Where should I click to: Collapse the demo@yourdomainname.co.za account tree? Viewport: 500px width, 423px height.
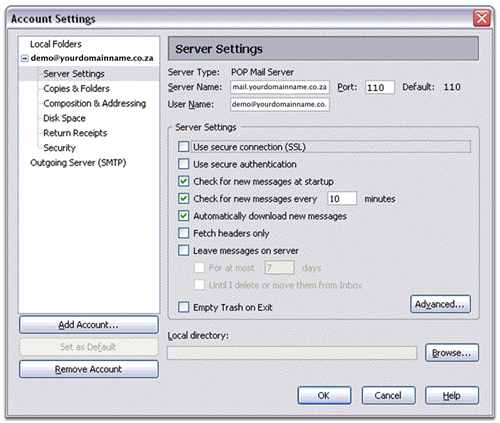(x=24, y=59)
